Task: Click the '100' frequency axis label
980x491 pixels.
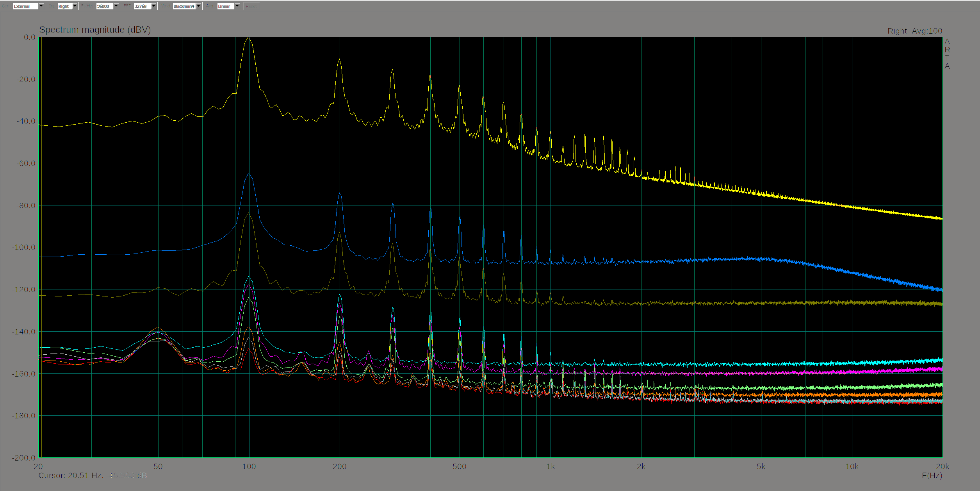Action: coord(249,466)
